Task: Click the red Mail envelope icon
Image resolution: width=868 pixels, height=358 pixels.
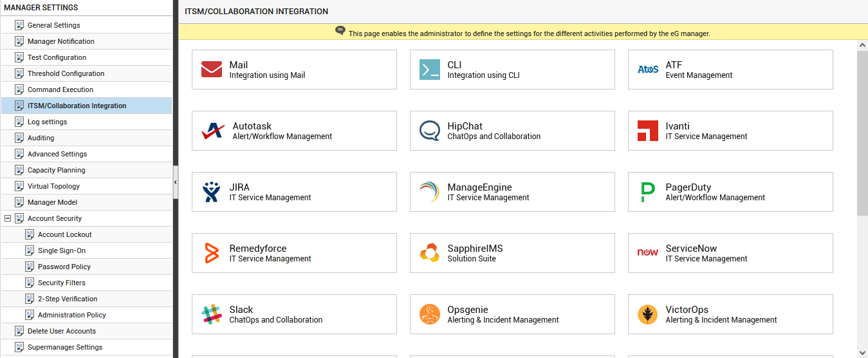Action: coord(212,70)
